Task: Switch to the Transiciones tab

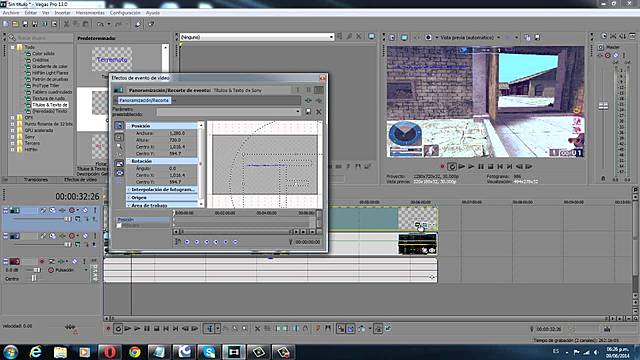Action: 36,180
